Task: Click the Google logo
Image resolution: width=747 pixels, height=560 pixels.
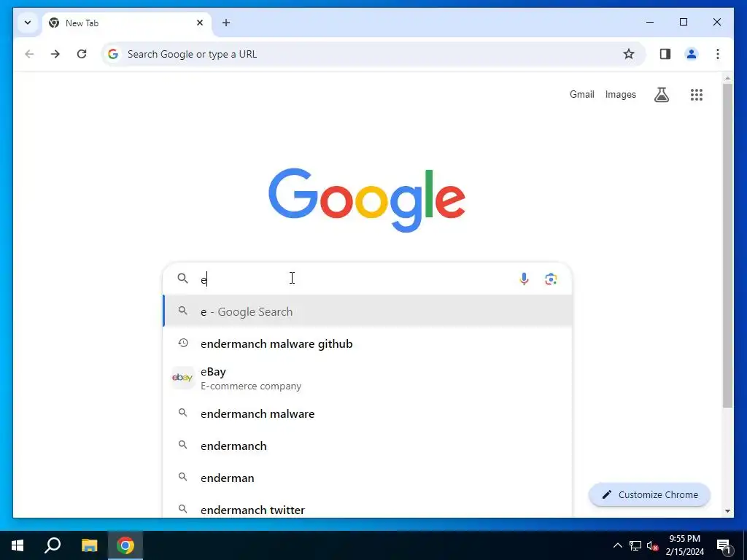Action: 367,200
